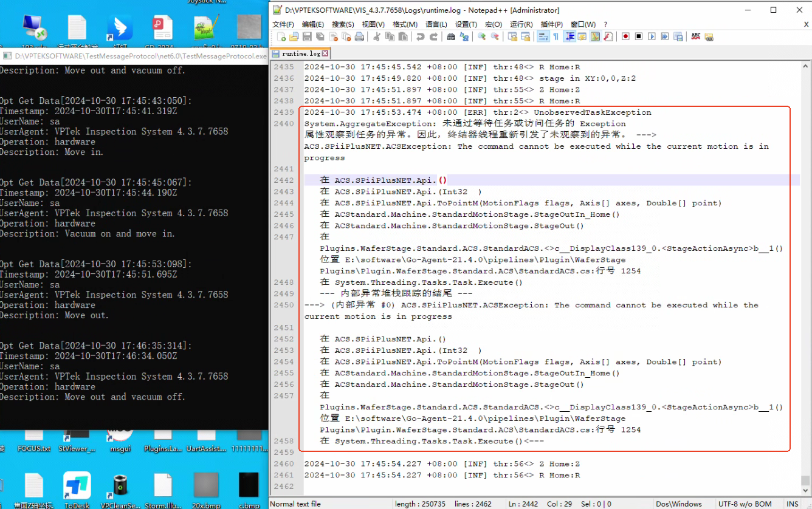The width and height of the screenshot is (812, 509).
Task: Open the ? help menu
Action: [x=605, y=24]
